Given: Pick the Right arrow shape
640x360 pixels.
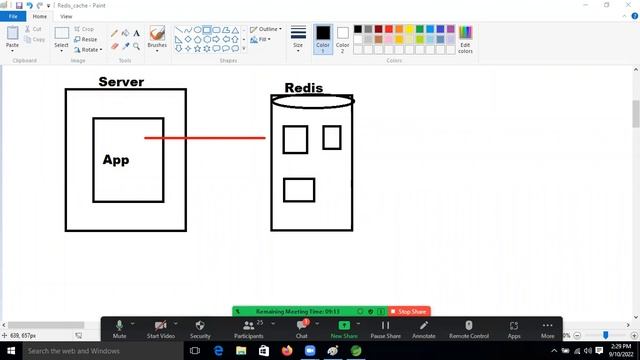Looking at the screenshot, I should tap(216, 39).
